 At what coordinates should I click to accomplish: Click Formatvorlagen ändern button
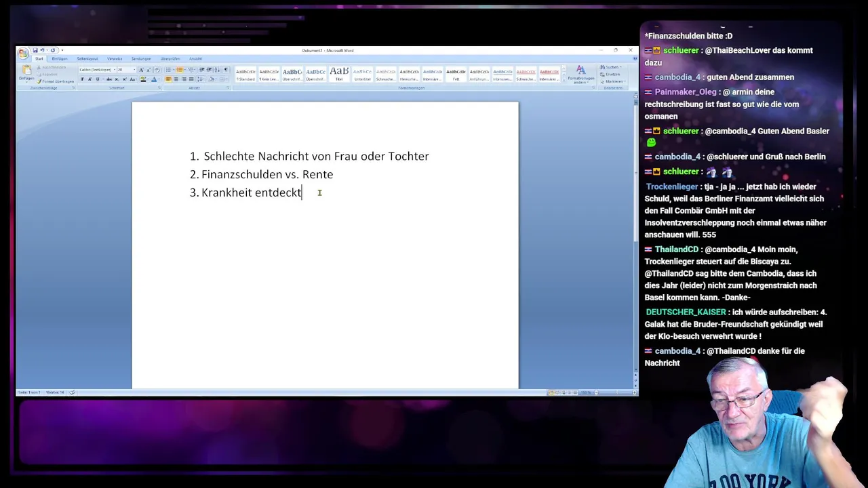tap(581, 75)
